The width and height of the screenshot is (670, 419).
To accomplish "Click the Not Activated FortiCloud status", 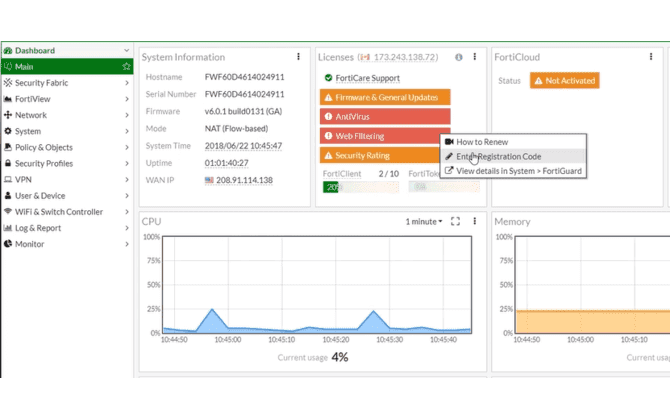I will click(x=564, y=80).
